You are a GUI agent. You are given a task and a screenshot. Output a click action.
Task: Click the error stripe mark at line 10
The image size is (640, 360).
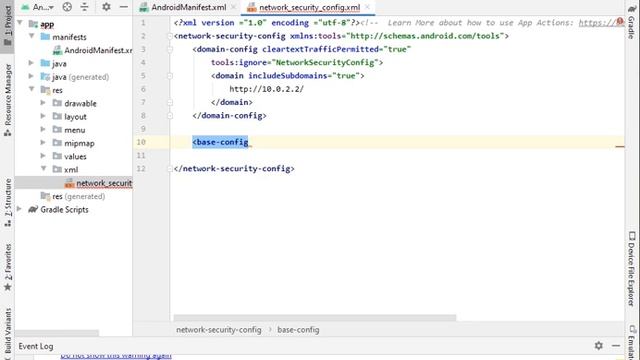pyautogui.click(x=620, y=146)
